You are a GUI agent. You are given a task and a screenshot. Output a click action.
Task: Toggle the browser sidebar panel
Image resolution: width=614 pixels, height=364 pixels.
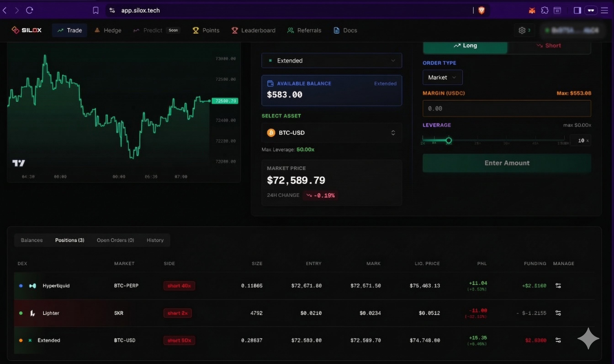(x=577, y=10)
